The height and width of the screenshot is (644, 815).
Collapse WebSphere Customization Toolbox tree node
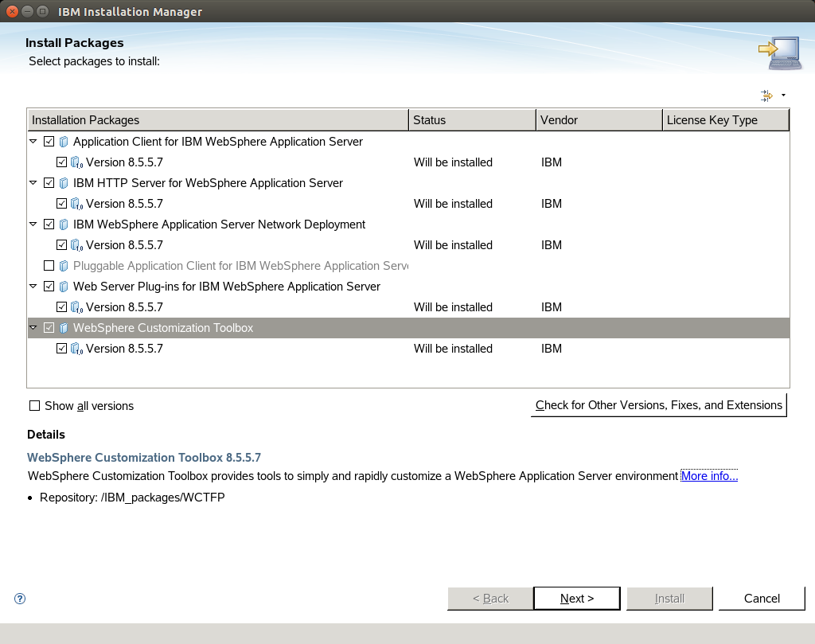33,328
